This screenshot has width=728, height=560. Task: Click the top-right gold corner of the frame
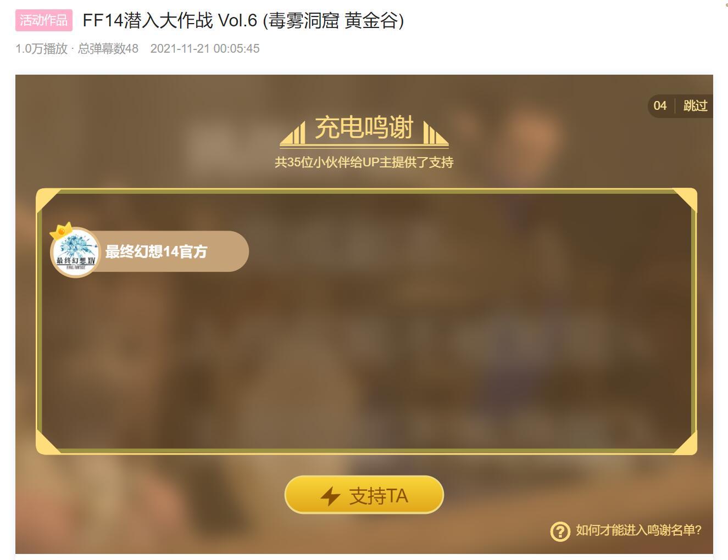pyautogui.click(x=685, y=200)
